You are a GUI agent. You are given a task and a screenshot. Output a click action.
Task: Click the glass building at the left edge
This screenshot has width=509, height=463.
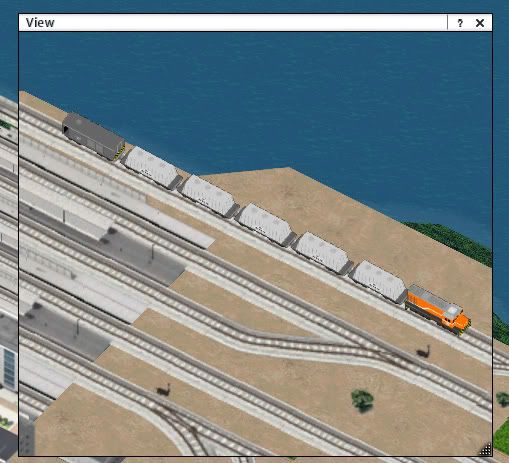pyautogui.click(x=10, y=368)
